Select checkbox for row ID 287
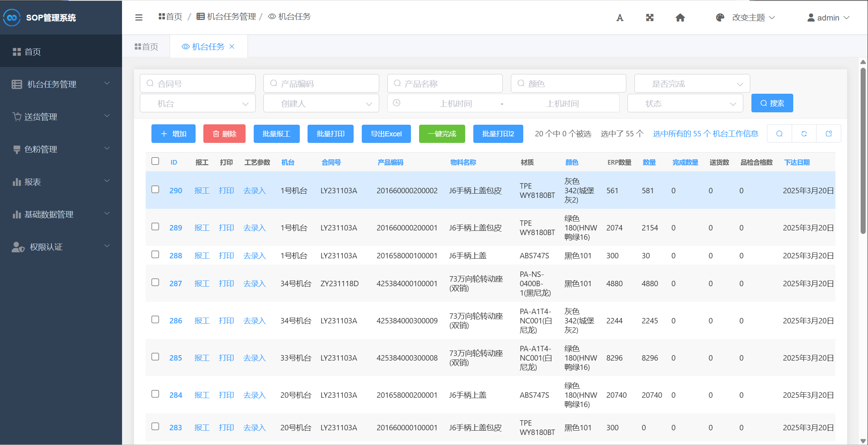 [155, 282]
